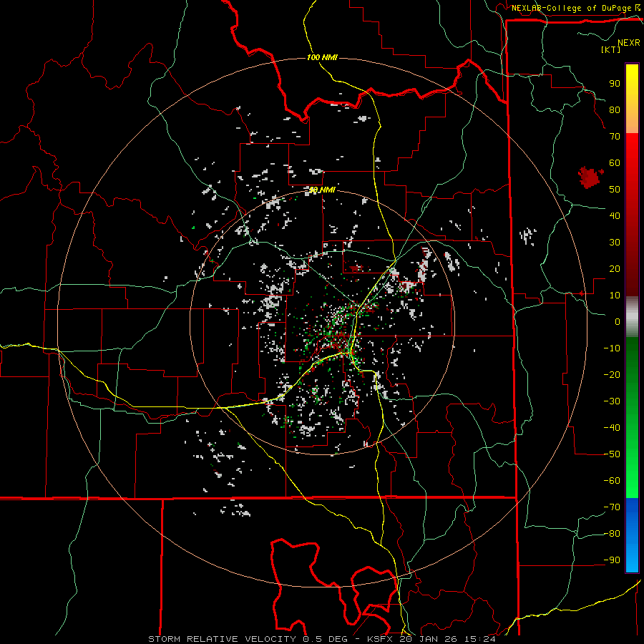This screenshot has height=644, width=644.
Task: Select the 60 value on the velocity scale
Action: tap(615, 163)
